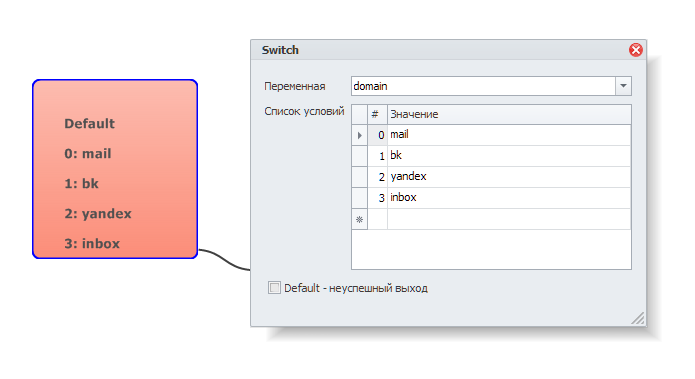Select the inbox value cell
This screenshot has width=695, height=379.
[509, 198]
